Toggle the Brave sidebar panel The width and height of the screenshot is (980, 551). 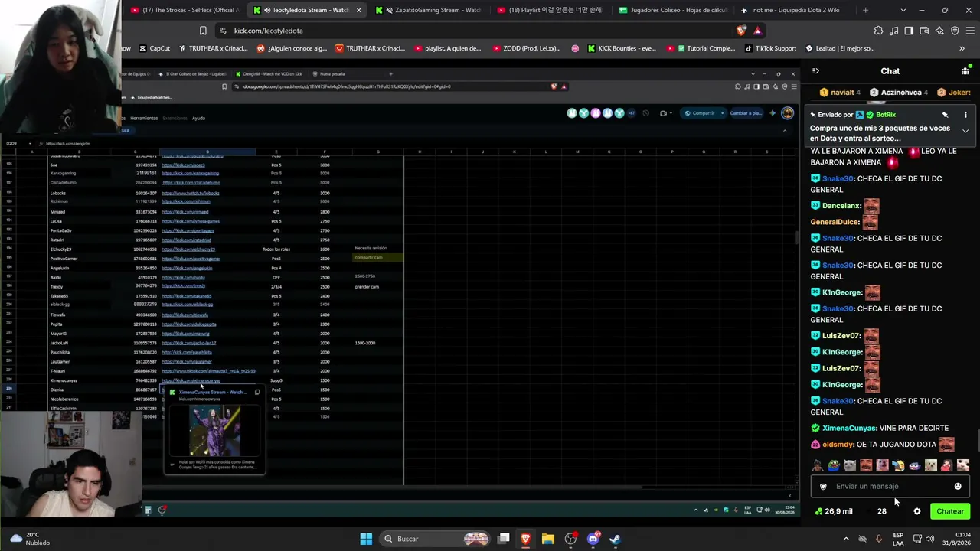coord(909,31)
